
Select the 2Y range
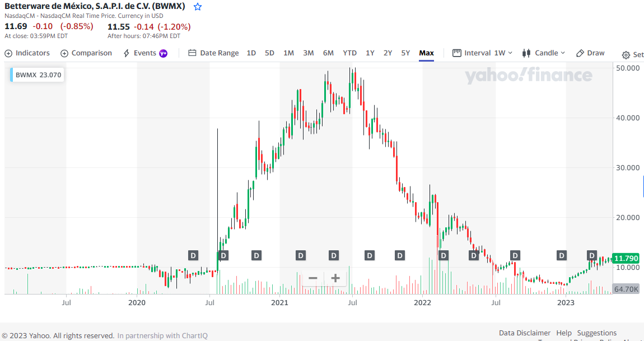click(x=388, y=53)
